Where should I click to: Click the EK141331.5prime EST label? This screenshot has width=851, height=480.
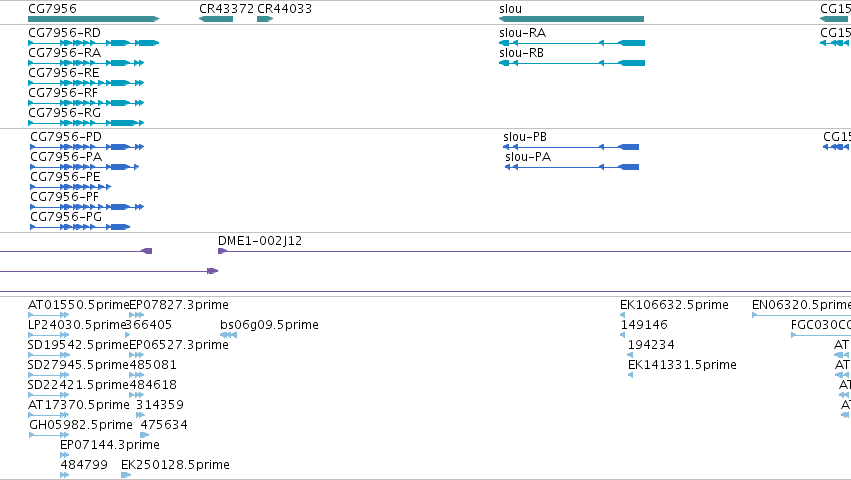[681, 365]
